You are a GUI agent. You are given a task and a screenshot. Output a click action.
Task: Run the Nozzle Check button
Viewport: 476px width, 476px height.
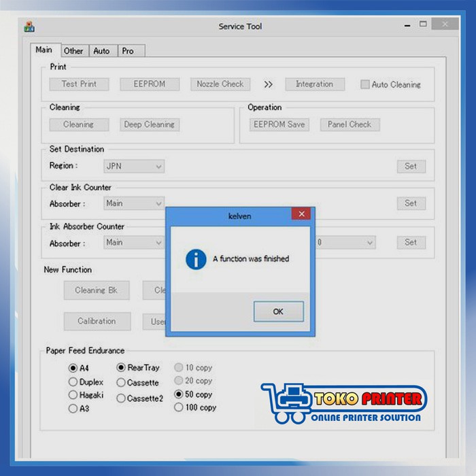click(x=220, y=84)
